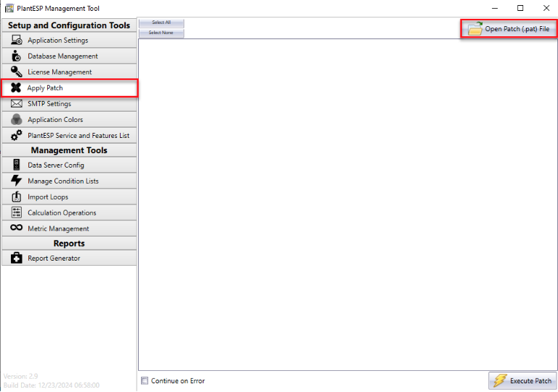Click the License Management key icon
This screenshot has height=392, width=558.
point(16,71)
